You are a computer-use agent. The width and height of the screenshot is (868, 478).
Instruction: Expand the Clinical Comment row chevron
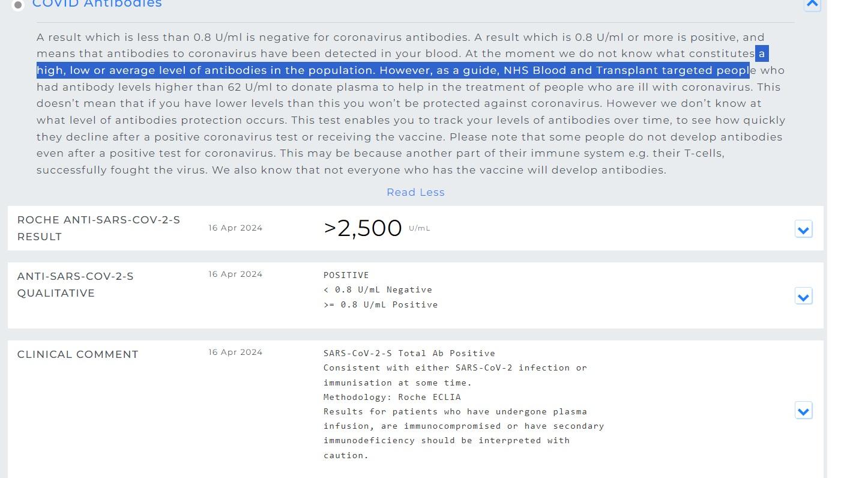tap(803, 411)
